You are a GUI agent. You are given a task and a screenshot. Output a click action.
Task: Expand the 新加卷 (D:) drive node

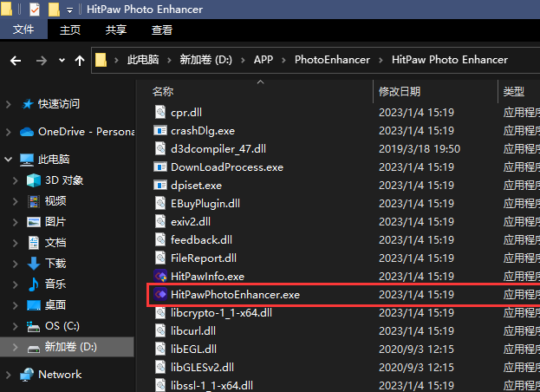(x=15, y=347)
